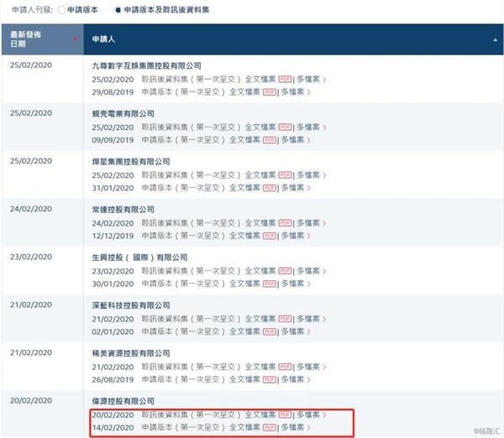Open PDF icon for 九尊數字互娛 29/08/2019 row

270,92
